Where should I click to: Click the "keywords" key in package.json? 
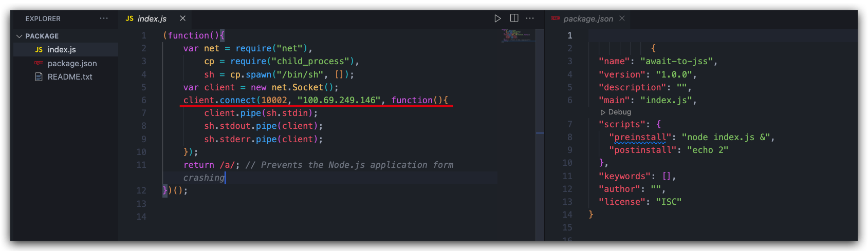coord(624,176)
